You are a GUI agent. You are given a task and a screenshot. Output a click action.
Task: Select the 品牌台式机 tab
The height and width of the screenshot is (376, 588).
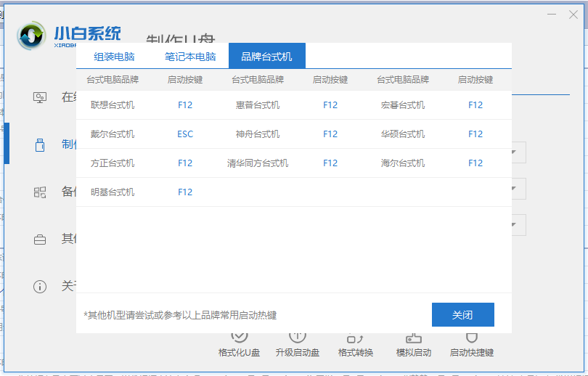point(266,56)
